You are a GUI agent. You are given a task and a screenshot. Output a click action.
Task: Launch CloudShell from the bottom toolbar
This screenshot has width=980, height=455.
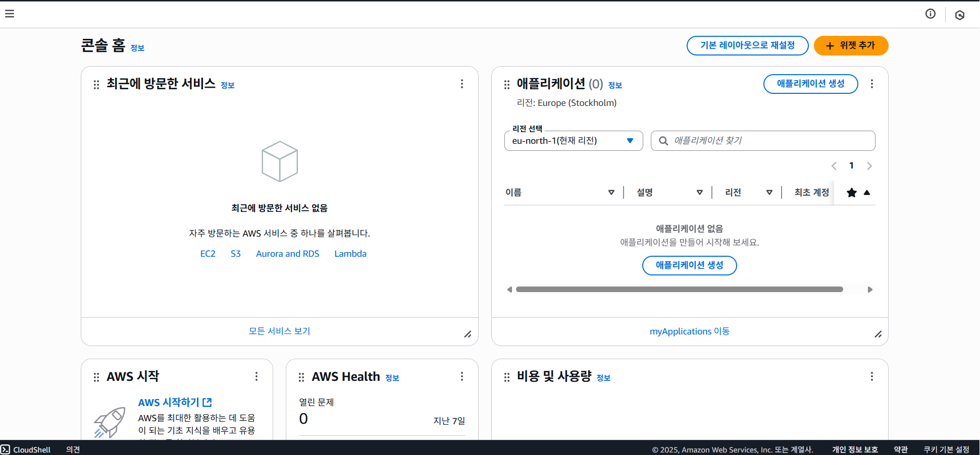coord(26,449)
